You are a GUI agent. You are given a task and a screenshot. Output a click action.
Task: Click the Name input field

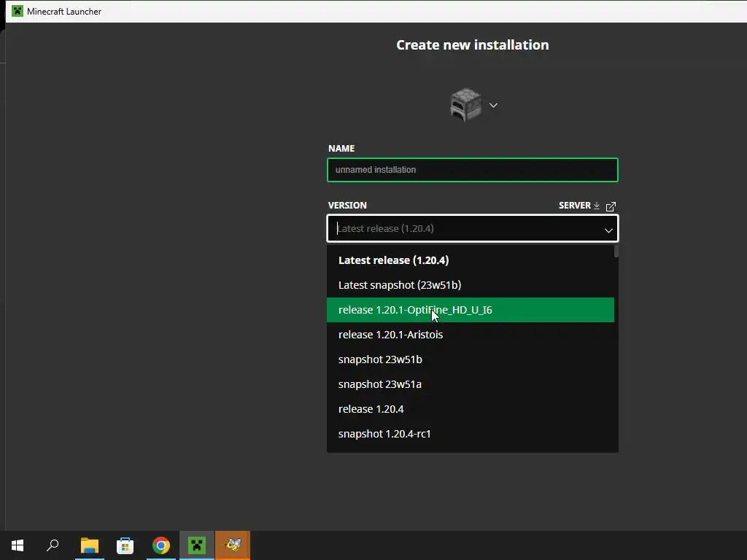(473, 170)
